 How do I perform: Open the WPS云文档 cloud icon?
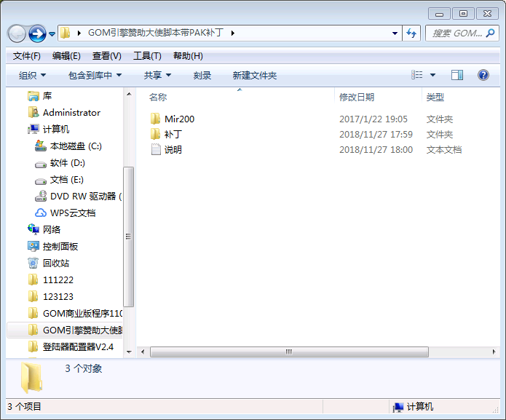coord(41,213)
